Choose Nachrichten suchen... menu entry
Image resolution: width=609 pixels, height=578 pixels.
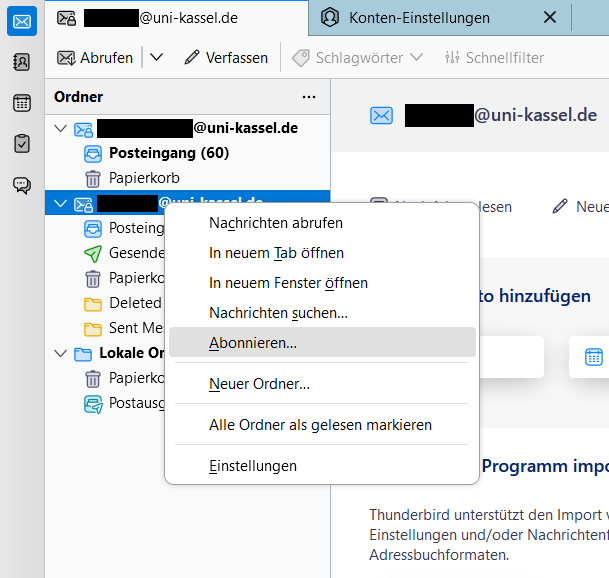click(322, 313)
